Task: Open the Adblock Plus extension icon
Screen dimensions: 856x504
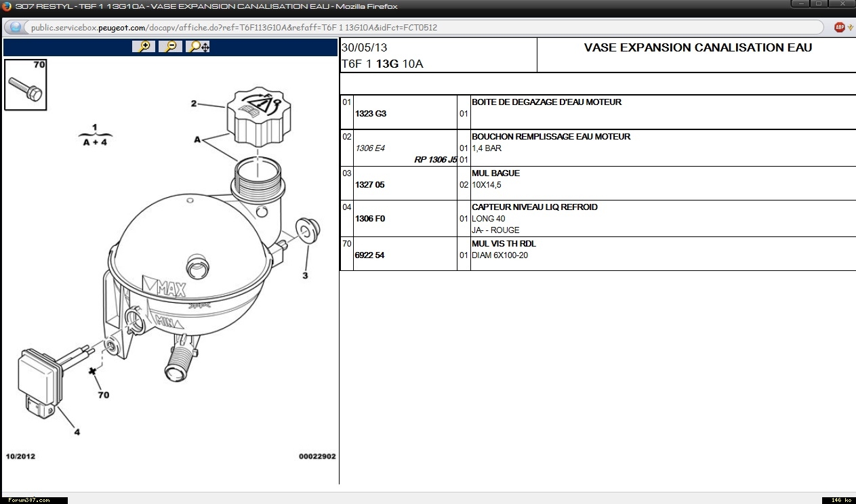Action: pyautogui.click(x=839, y=28)
